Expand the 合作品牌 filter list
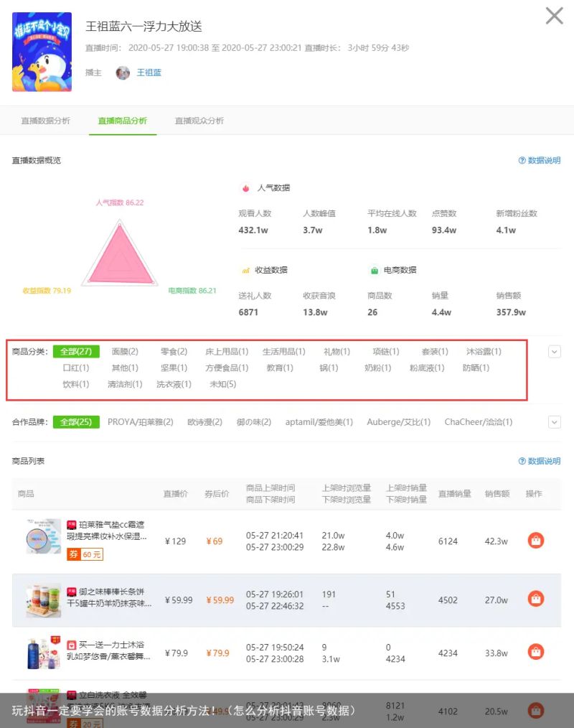Image resolution: width=574 pixels, height=728 pixels. pos(554,422)
